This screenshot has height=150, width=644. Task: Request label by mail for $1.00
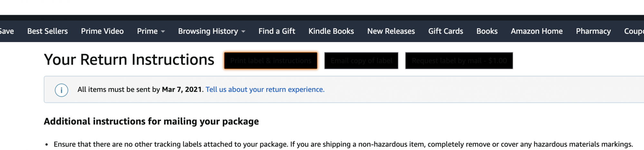(x=459, y=61)
